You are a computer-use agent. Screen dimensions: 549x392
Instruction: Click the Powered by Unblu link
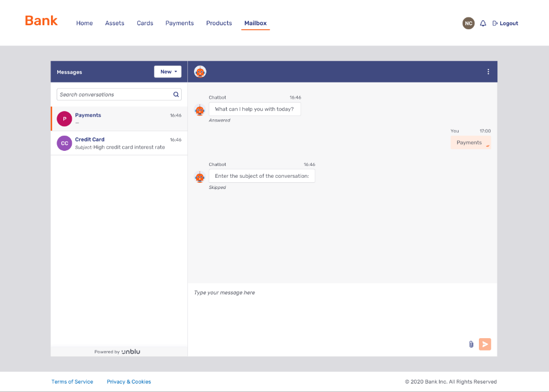(118, 351)
